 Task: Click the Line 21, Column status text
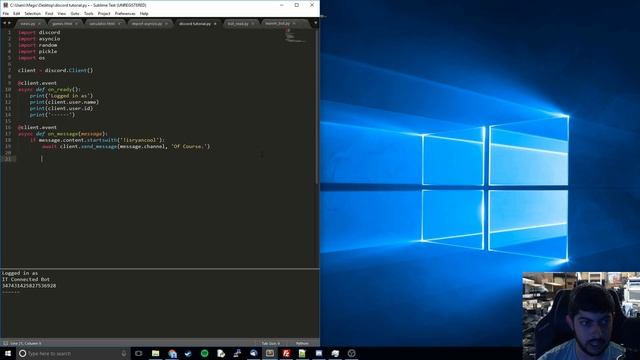tap(26, 343)
